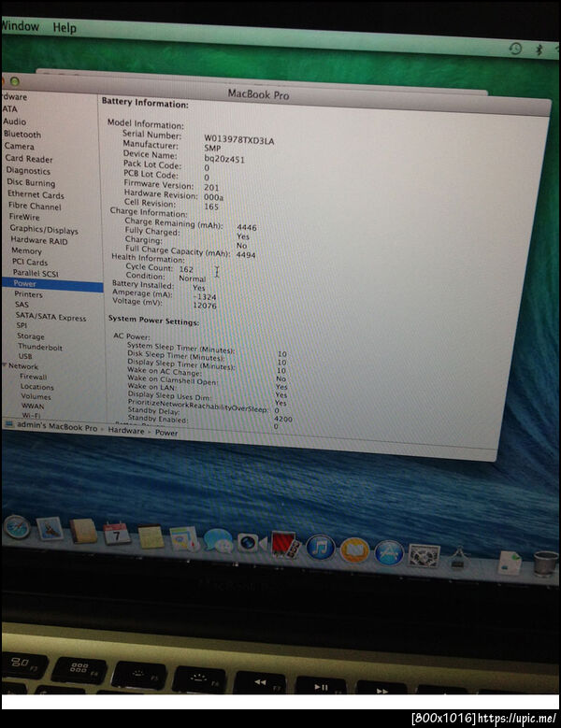This screenshot has height=728, width=561.
Task: Select Parallel SCSI in the sidebar
Action: pyautogui.click(x=36, y=273)
